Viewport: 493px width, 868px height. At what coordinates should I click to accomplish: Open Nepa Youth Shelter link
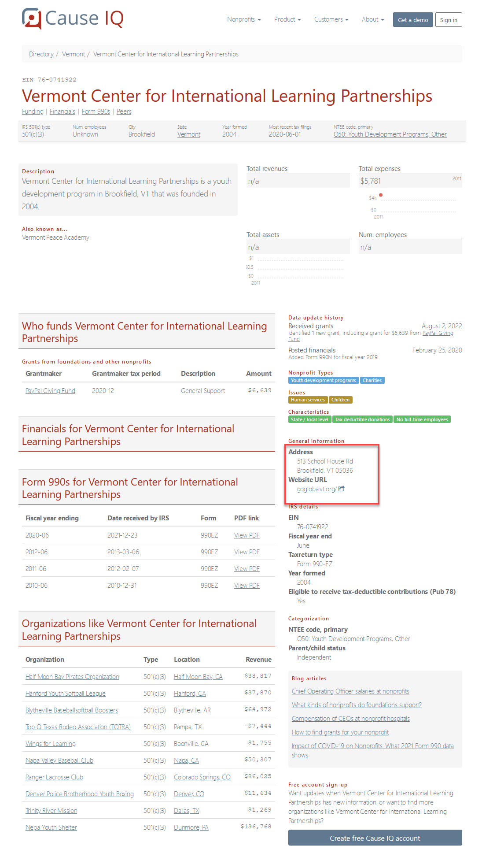point(51,827)
